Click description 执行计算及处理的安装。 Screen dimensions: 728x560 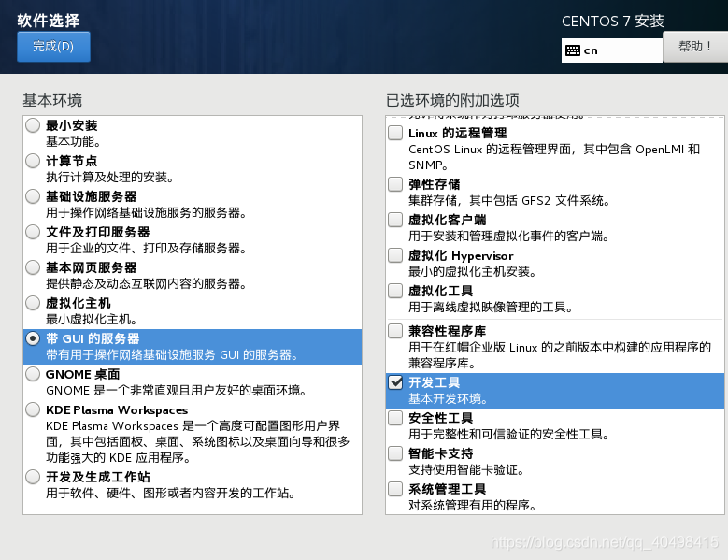109,177
